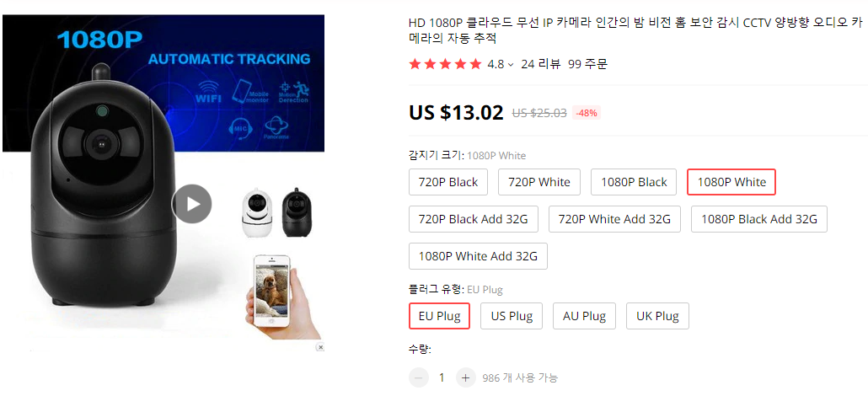Select the 1080P White variant
The width and height of the screenshot is (868, 396).
click(731, 182)
